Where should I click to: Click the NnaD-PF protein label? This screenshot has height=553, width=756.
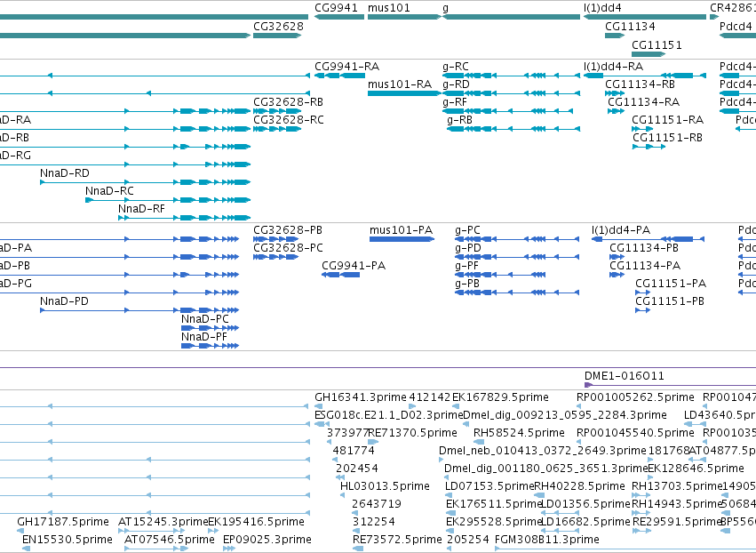tap(204, 337)
